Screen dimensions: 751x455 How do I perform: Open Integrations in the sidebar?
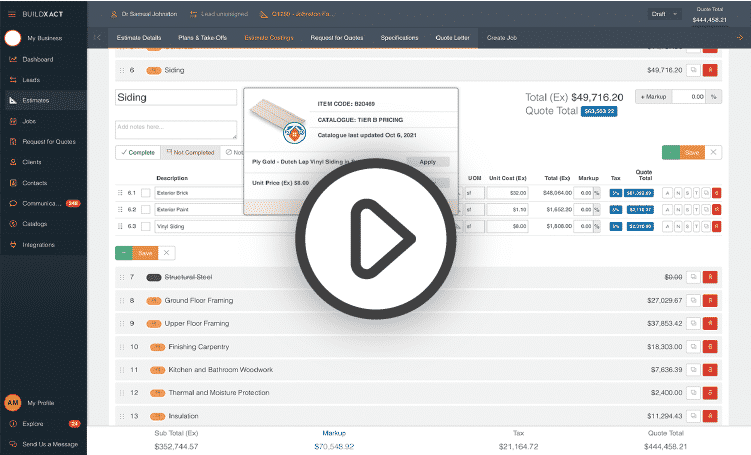(x=39, y=244)
